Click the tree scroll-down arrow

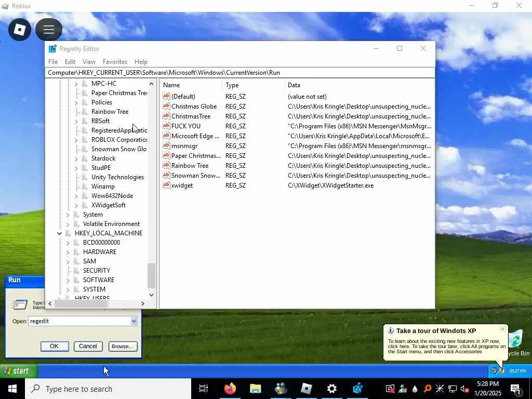151,295
